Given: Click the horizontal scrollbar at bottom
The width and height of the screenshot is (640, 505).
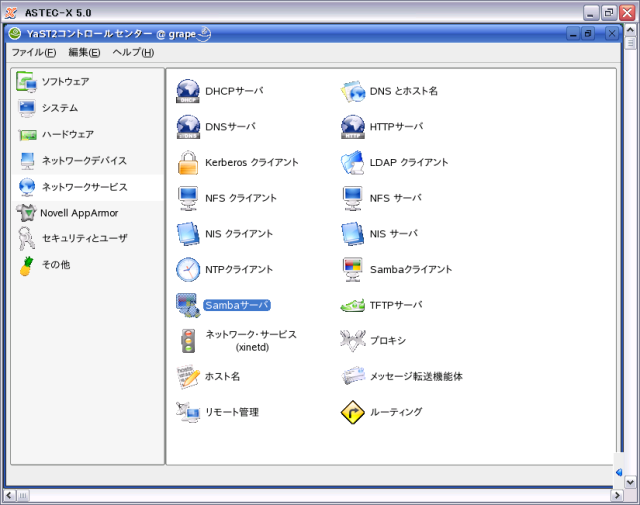Looking at the screenshot, I should 310,495.
